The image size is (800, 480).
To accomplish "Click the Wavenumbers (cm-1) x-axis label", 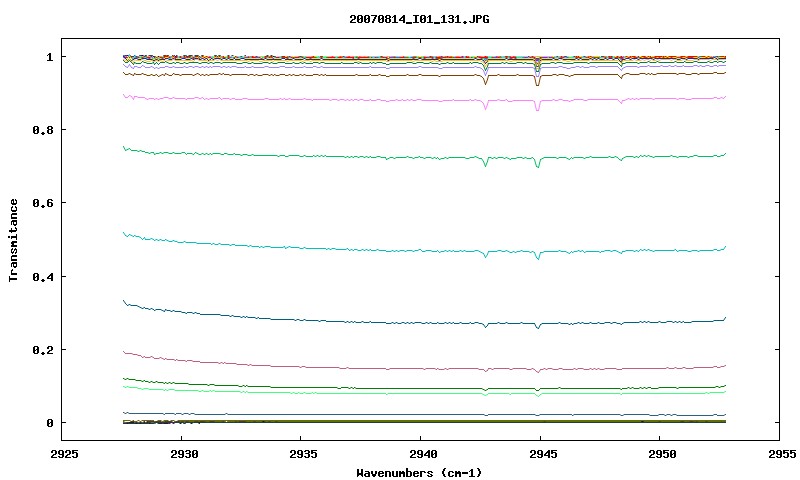I will point(419,473).
